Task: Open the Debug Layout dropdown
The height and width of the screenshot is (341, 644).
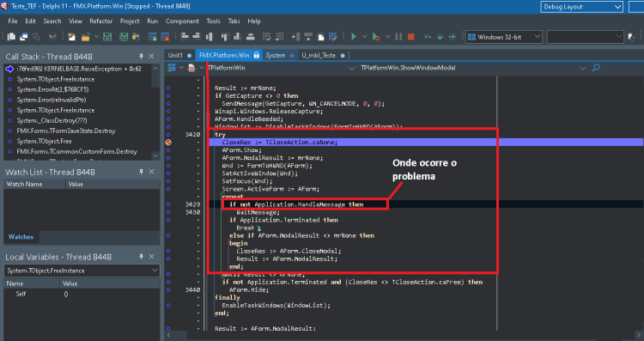Action: (x=582, y=7)
